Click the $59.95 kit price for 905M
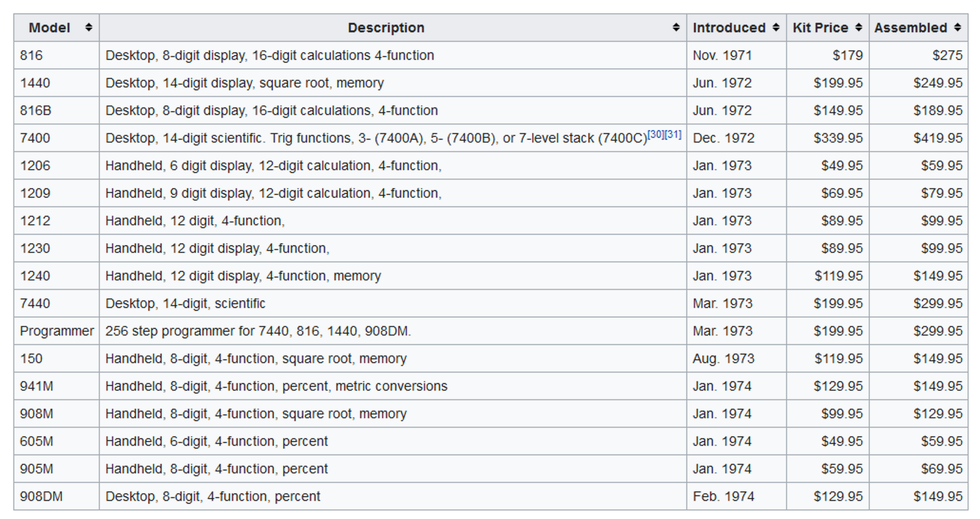 point(842,469)
